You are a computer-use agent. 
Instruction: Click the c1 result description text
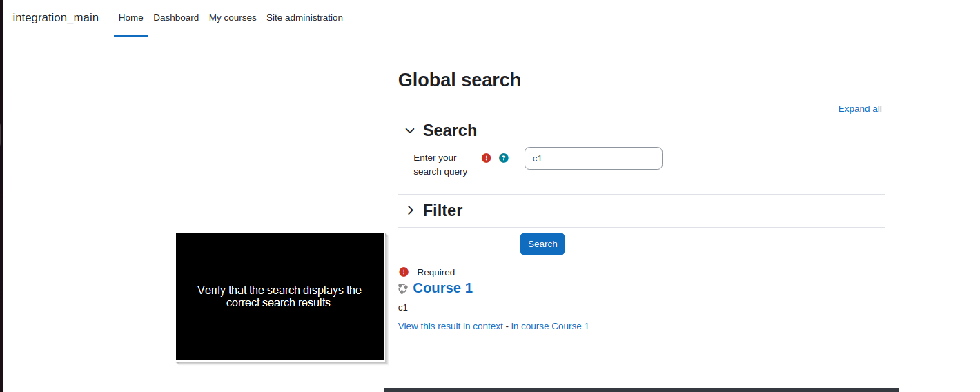click(403, 308)
